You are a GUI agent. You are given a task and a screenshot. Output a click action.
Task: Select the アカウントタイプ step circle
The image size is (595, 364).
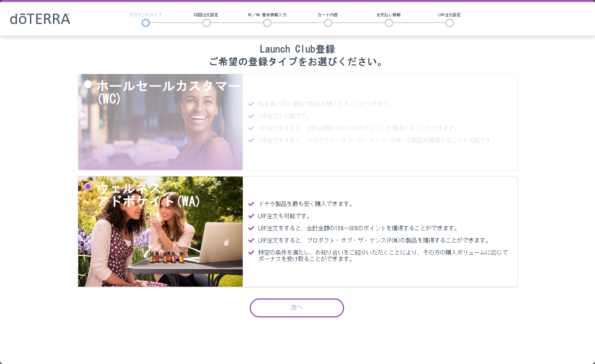(146, 23)
